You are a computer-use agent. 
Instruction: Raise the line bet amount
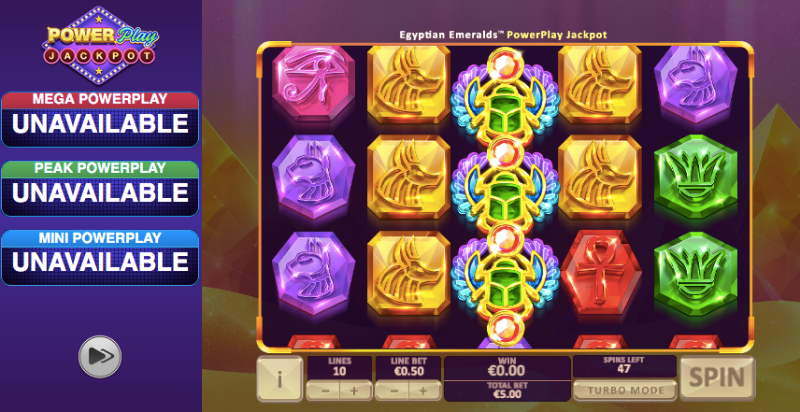pos(424,391)
